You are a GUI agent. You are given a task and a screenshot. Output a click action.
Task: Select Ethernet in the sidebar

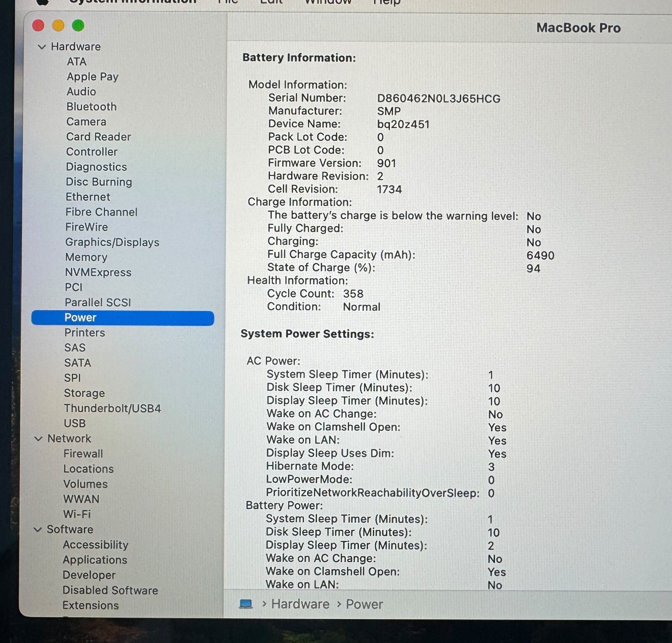(88, 197)
